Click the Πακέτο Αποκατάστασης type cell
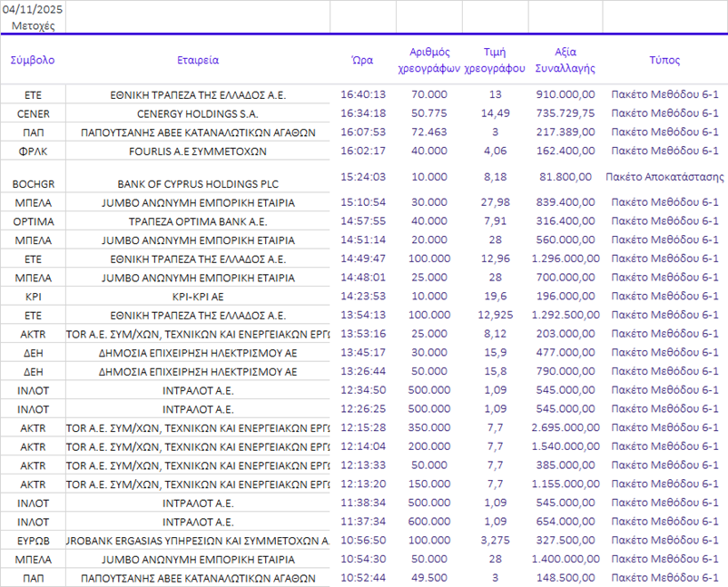Image resolution: width=728 pixels, height=587 pixels. click(664, 177)
